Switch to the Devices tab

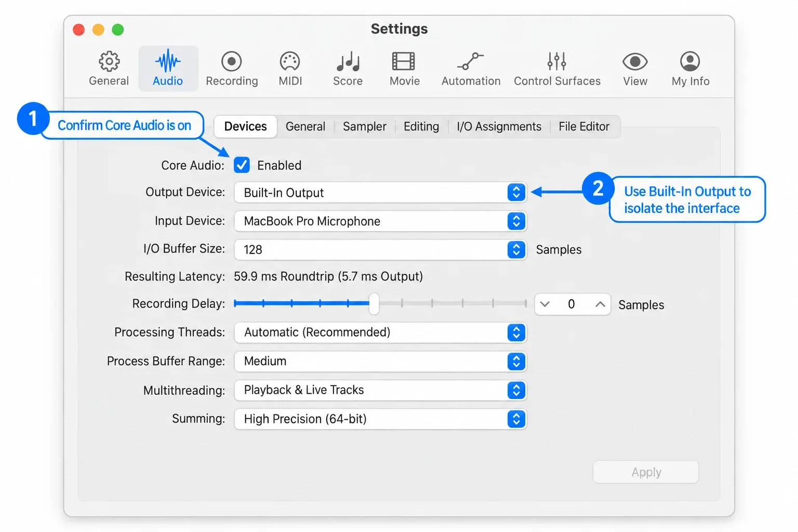tap(245, 126)
